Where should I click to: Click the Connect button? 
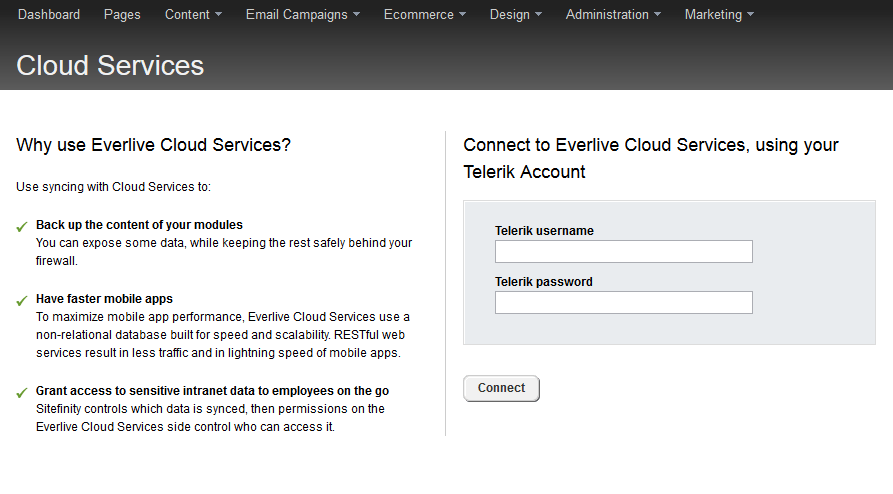click(x=501, y=388)
